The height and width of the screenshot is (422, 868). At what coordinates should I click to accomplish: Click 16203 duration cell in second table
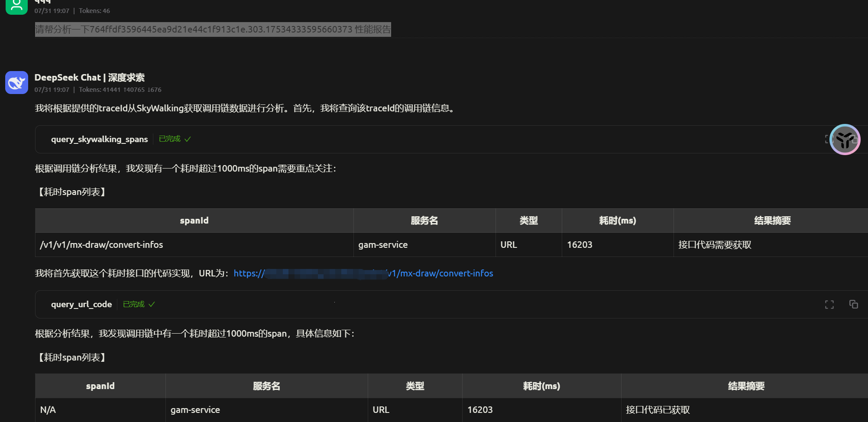(541, 410)
